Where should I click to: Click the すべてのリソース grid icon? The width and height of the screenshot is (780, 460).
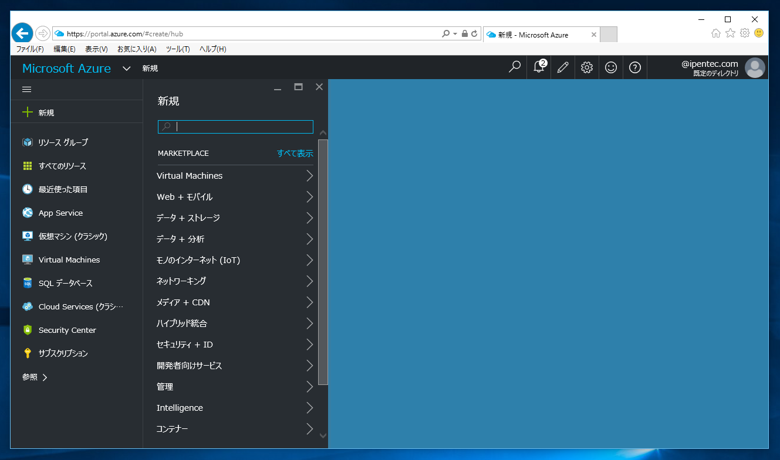coord(27,166)
